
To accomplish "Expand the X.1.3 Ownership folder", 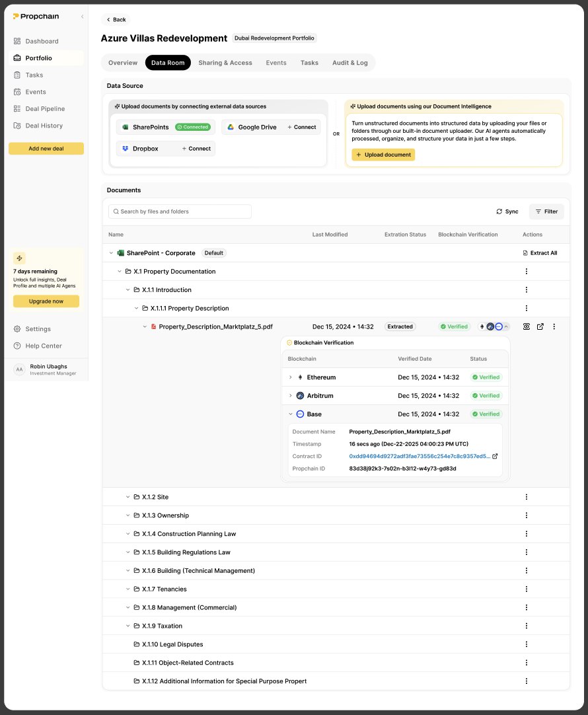I will pos(128,515).
